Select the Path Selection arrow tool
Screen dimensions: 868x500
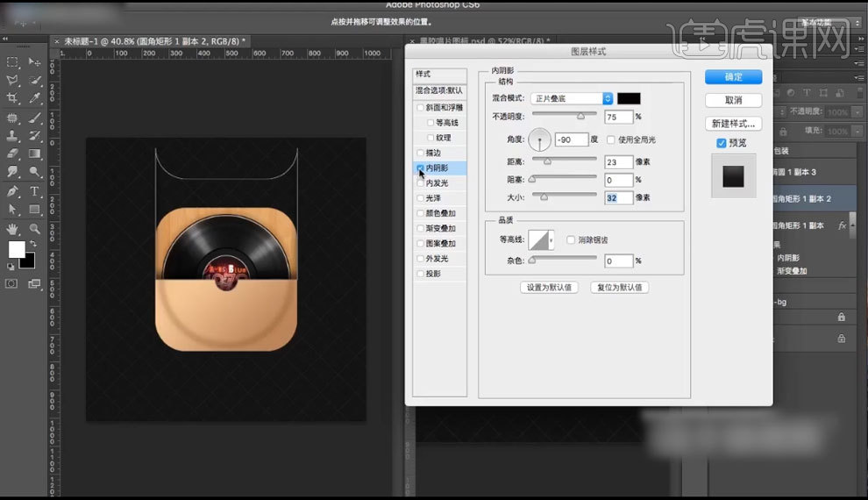coord(12,210)
